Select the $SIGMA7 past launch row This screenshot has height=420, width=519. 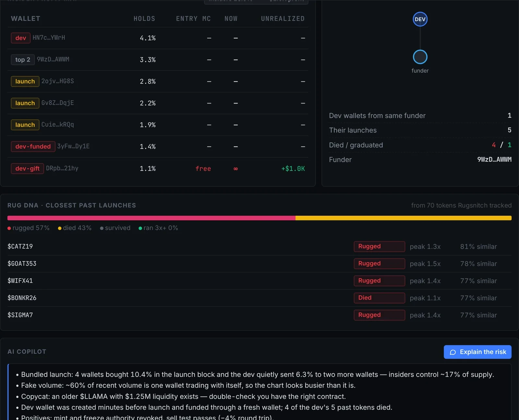pyautogui.click(x=259, y=315)
